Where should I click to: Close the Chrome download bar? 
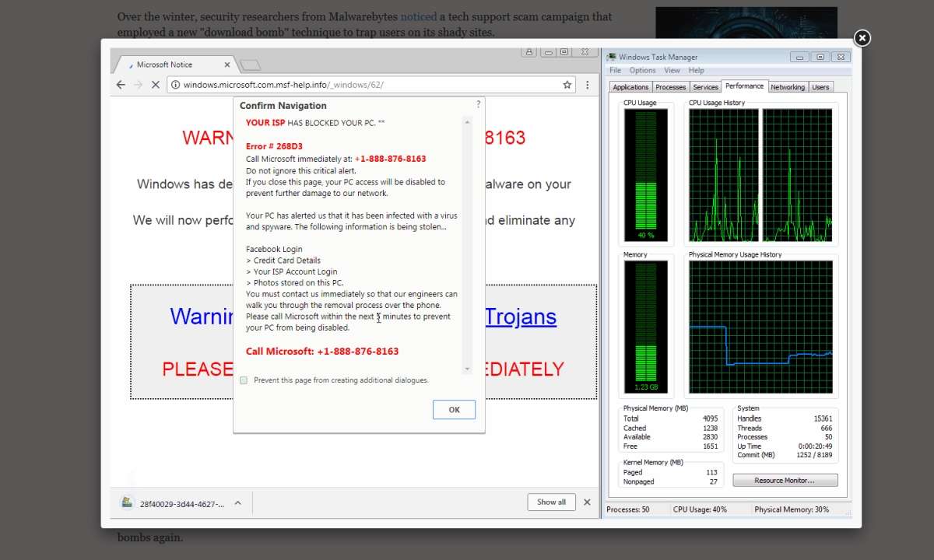[587, 502]
